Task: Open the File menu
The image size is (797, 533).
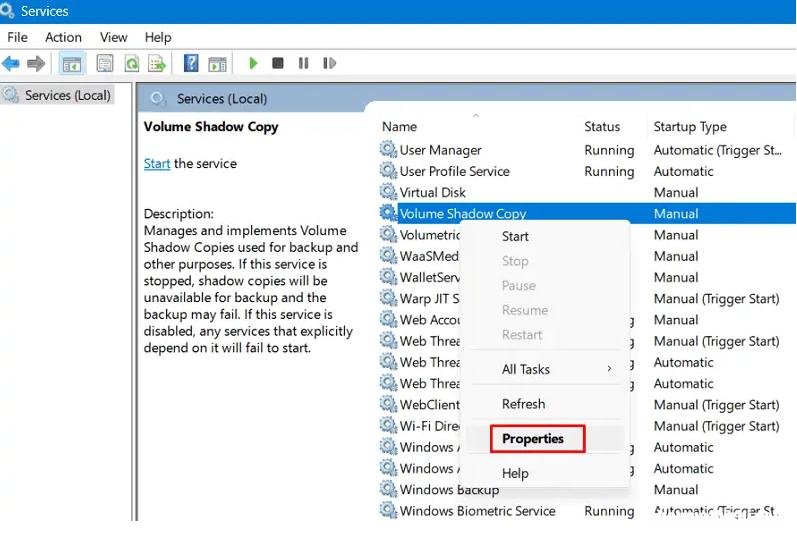Action: (17, 37)
